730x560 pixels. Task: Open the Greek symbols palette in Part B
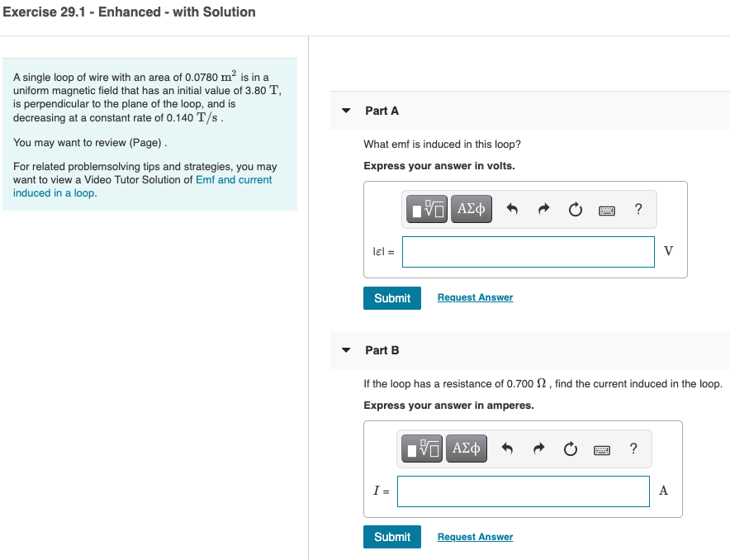pos(466,448)
